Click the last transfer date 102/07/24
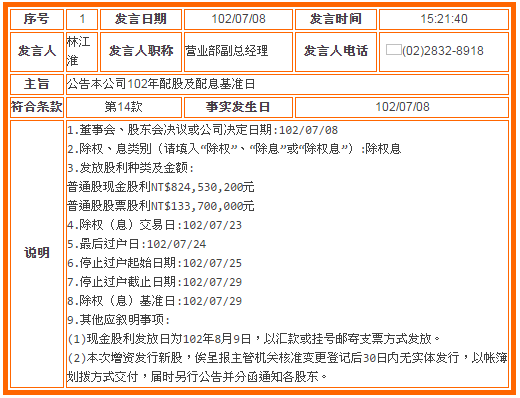 point(176,244)
